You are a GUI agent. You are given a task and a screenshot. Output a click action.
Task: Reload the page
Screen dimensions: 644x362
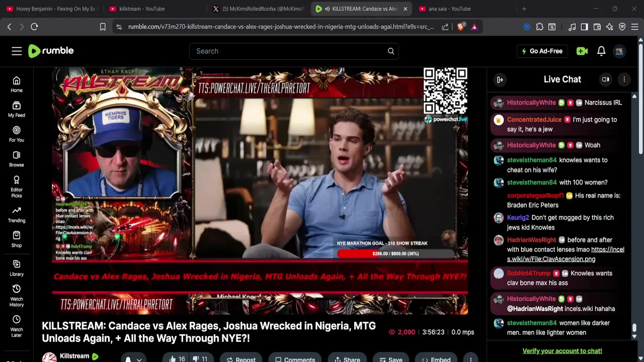(34, 27)
